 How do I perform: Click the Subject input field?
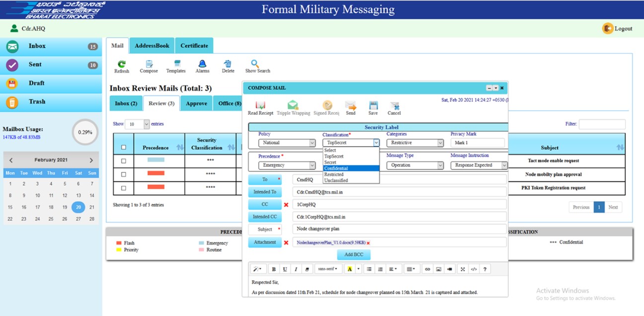399,229
